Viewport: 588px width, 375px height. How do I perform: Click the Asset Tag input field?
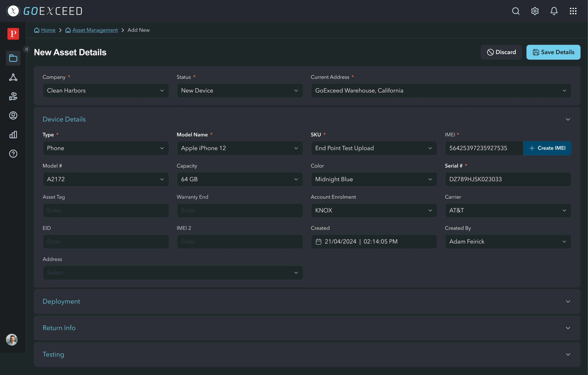click(106, 210)
